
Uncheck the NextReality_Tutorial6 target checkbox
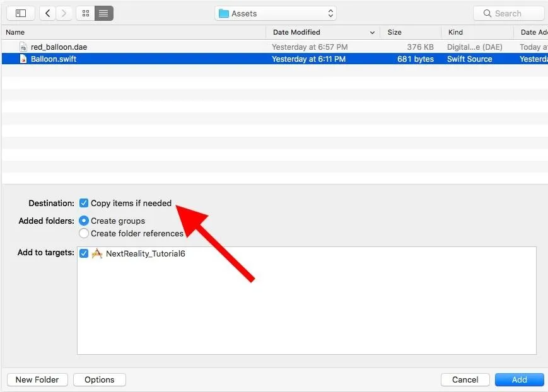click(x=84, y=253)
